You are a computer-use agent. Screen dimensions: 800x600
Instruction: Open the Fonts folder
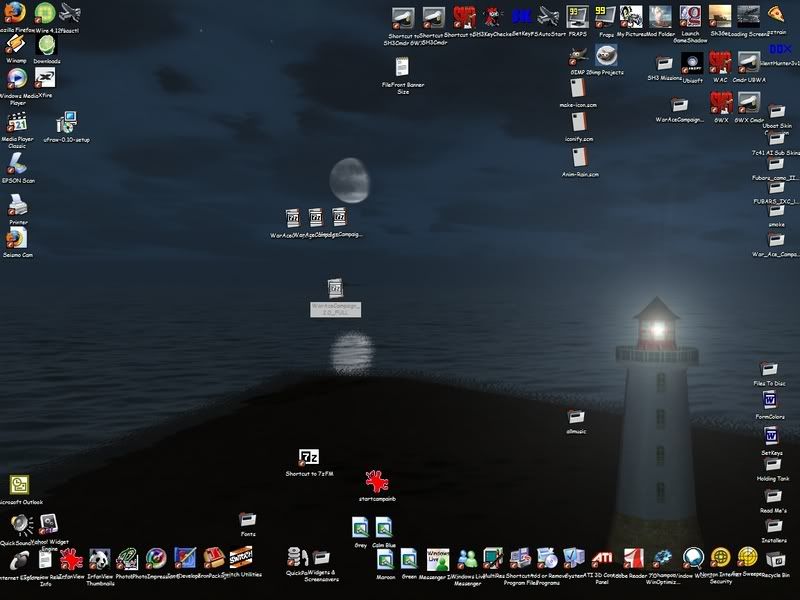tap(248, 520)
